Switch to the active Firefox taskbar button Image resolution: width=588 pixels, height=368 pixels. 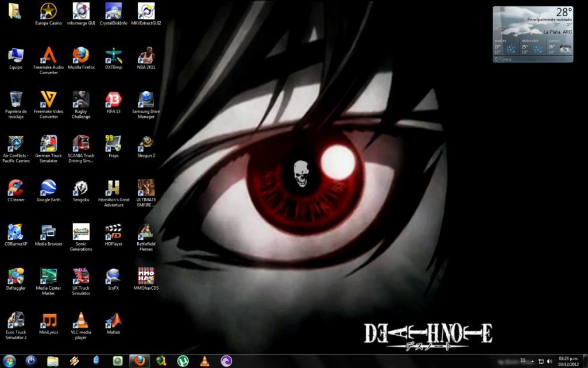pos(140,361)
